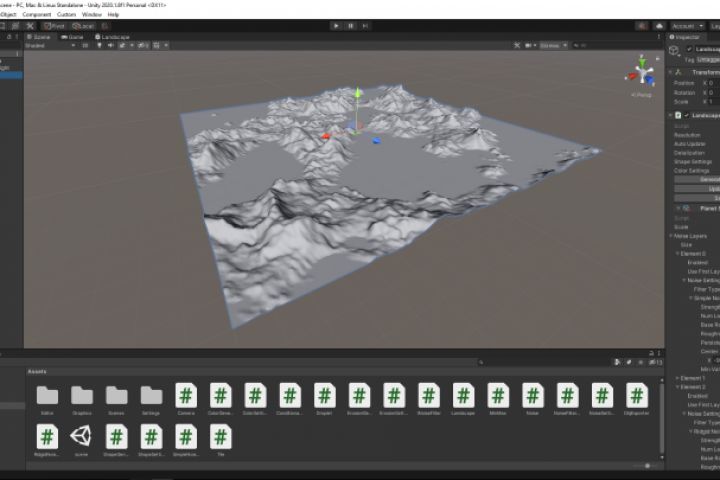Open the grid settings dropdown arrow
The image size is (720, 480).
[166, 45]
